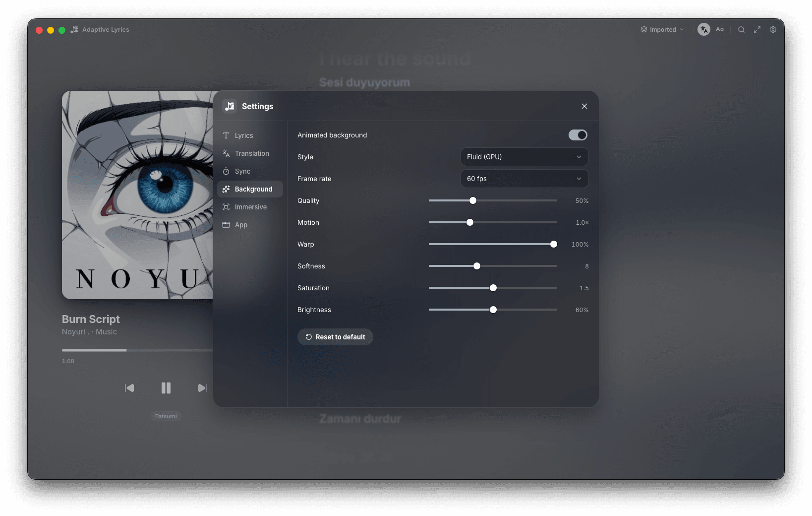The width and height of the screenshot is (812, 516).
Task: Adjust the Quality slider
Action: point(493,200)
